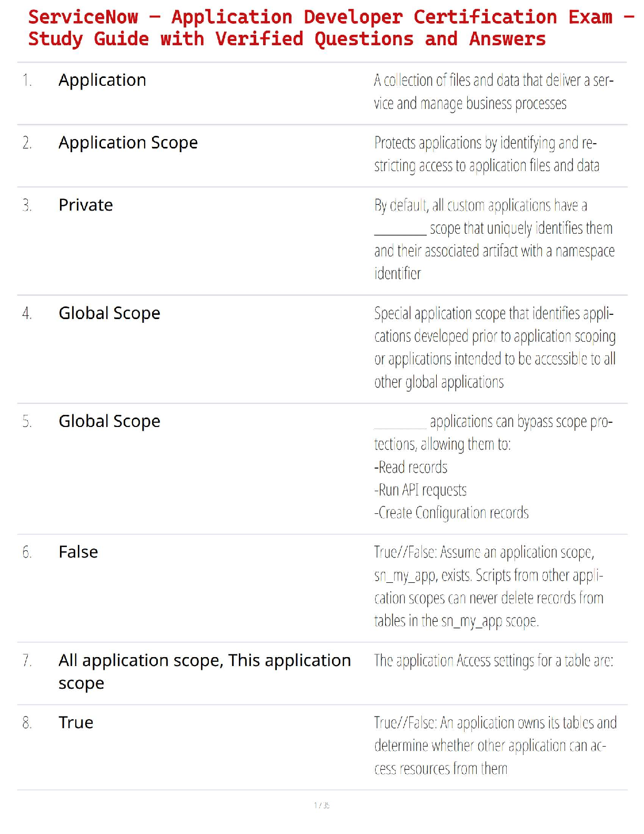This screenshot has height=834, width=644.
Task: Click the "-Create Configuration records" line
Action: 451,513
